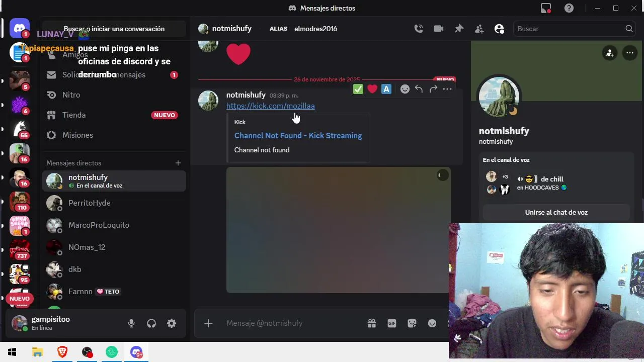Open chat with dkb

click(x=114, y=269)
